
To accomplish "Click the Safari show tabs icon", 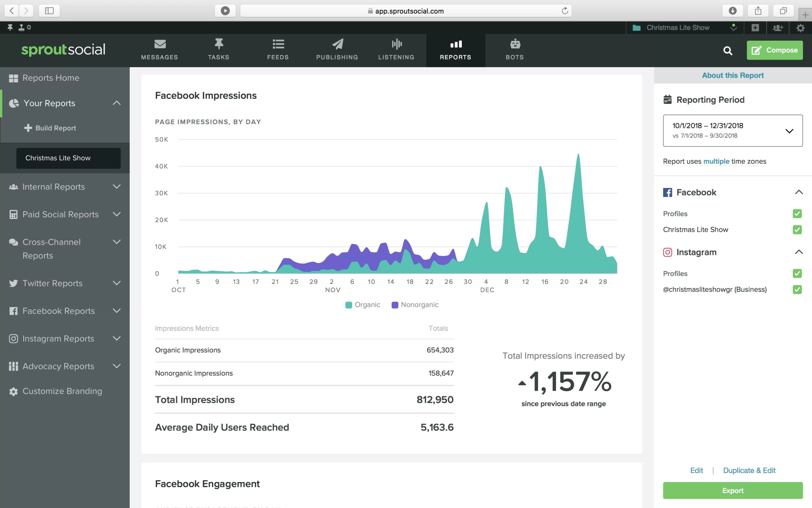I will coord(783,11).
